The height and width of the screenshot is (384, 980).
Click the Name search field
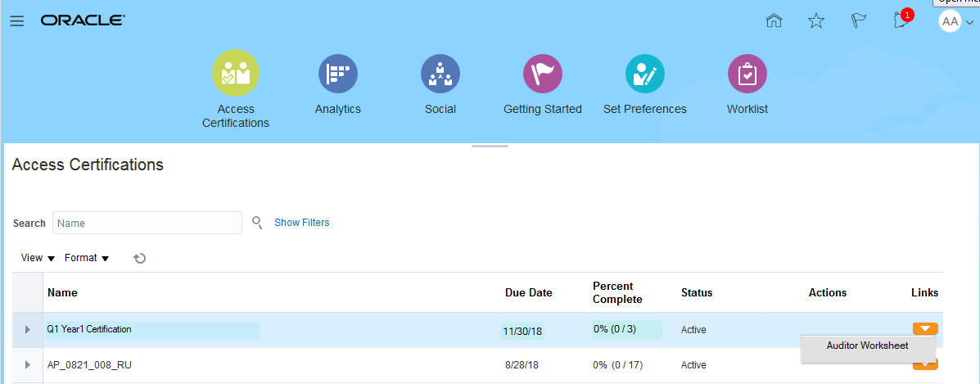click(x=147, y=223)
